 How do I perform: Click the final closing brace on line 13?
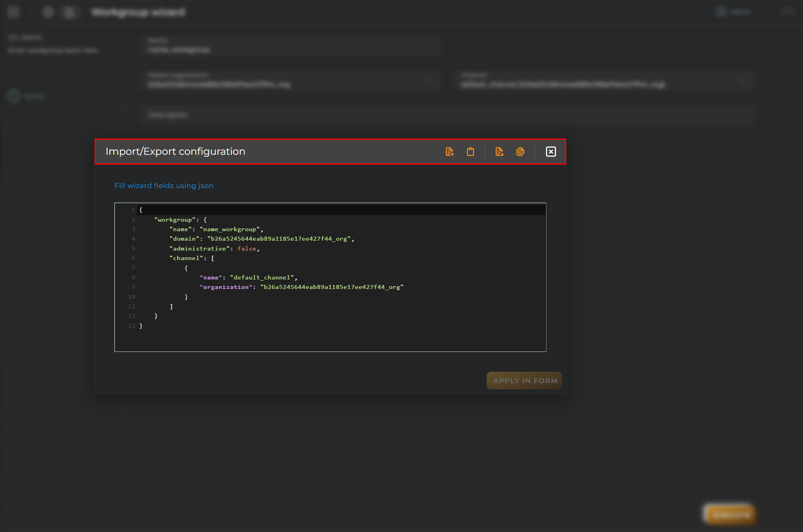[x=141, y=326]
